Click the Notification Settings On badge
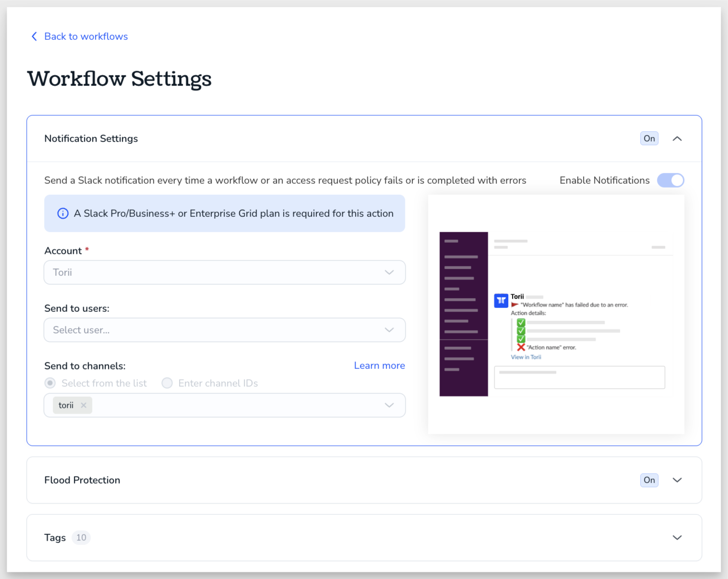 click(649, 139)
